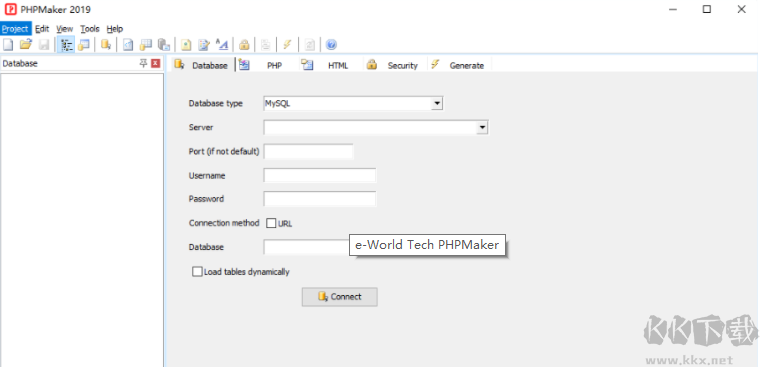
Task: Click the grayed-out Save floppy disk icon
Action: pos(44,45)
